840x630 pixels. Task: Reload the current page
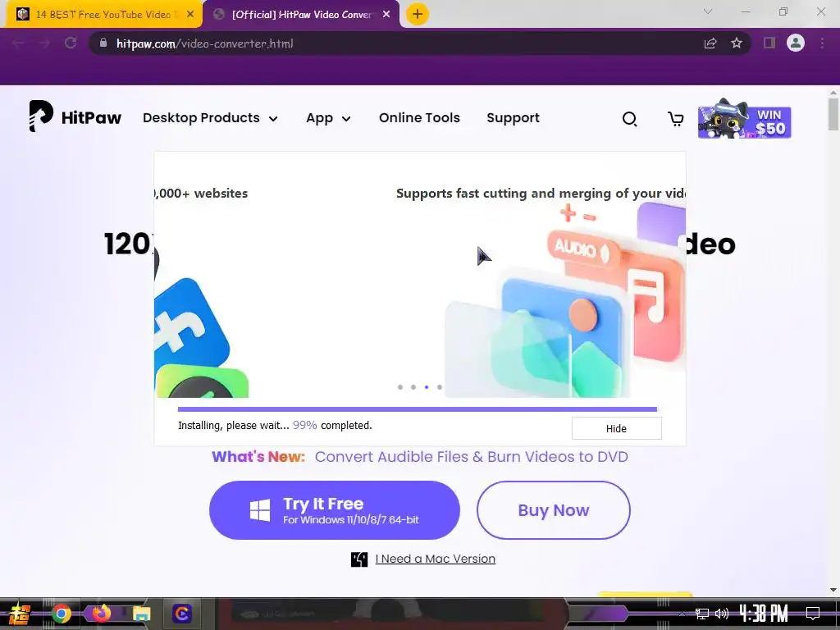coord(71,43)
